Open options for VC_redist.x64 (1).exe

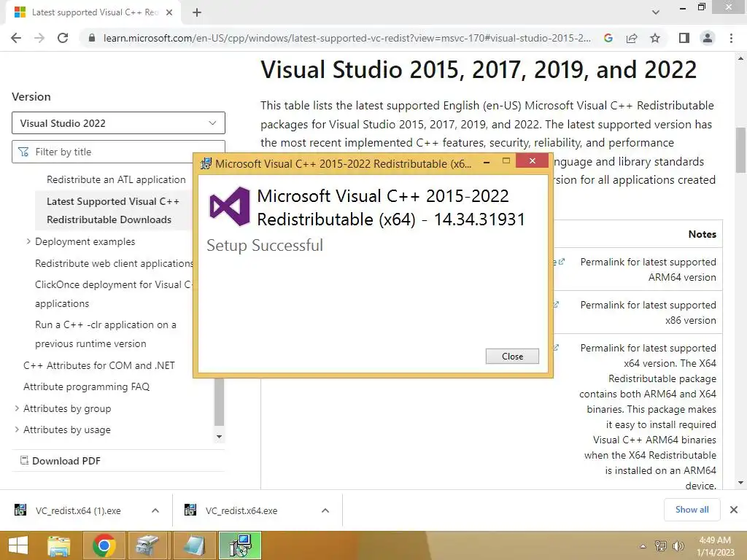point(155,510)
